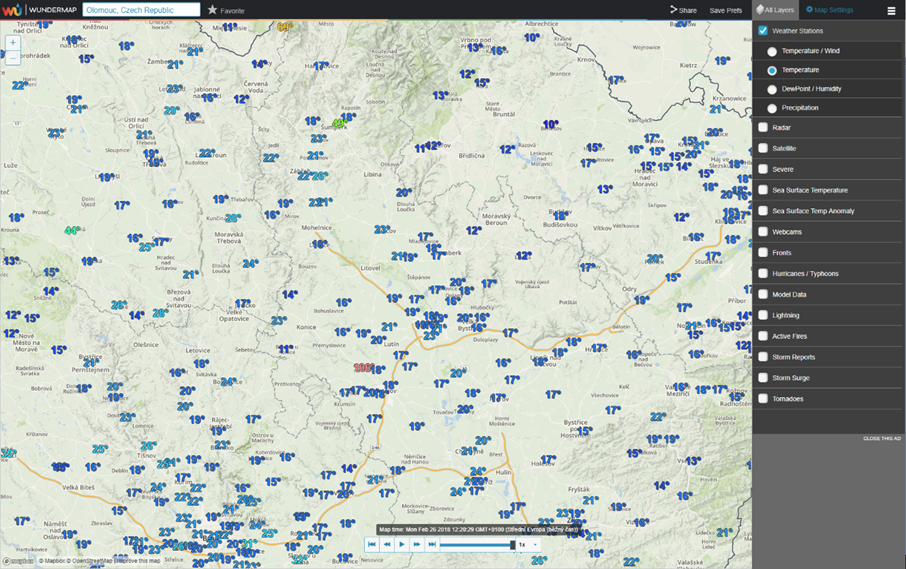Choose the DewPoint / Humidity radio option
The image size is (906, 569).
(x=772, y=89)
